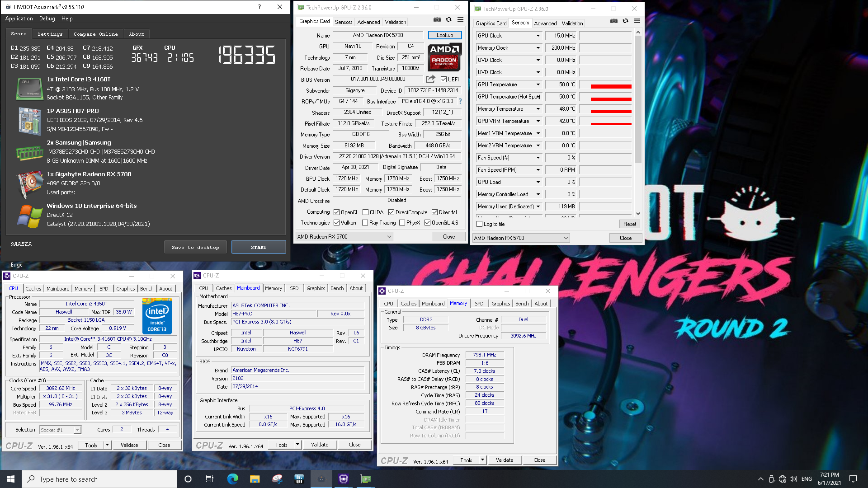
Task: Open the Debug menu in HWBOT Aquamark
Action: coord(47,19)
